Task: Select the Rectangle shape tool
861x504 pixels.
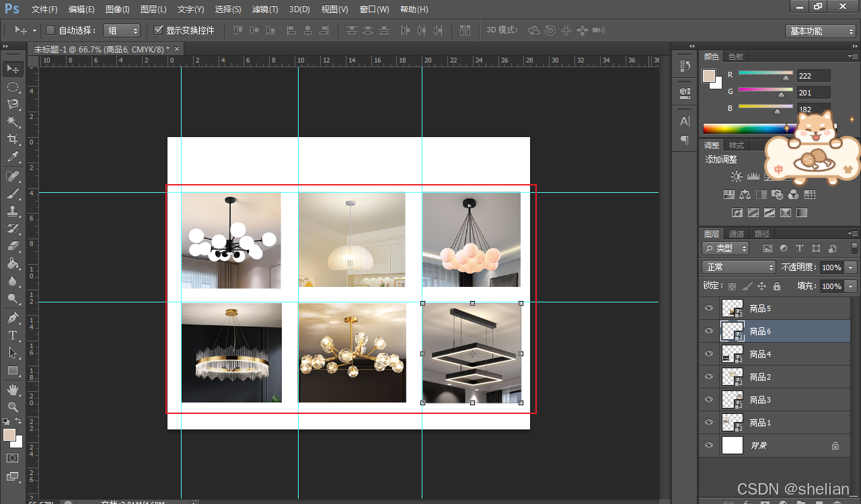Action: pos(13,370)
